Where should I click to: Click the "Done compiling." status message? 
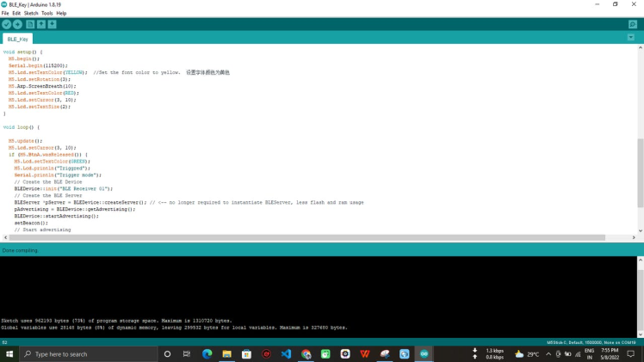pyautogui.click(x=20, y=250)
